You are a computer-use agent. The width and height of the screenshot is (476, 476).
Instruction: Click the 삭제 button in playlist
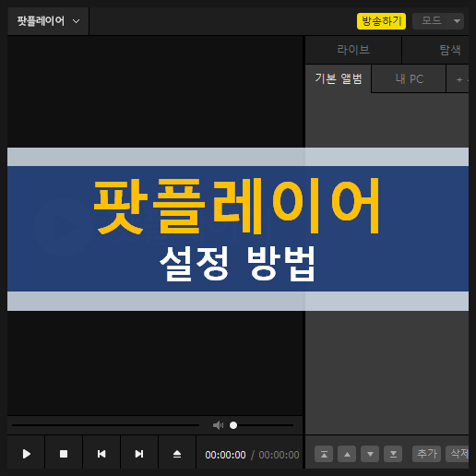(458, 454)
